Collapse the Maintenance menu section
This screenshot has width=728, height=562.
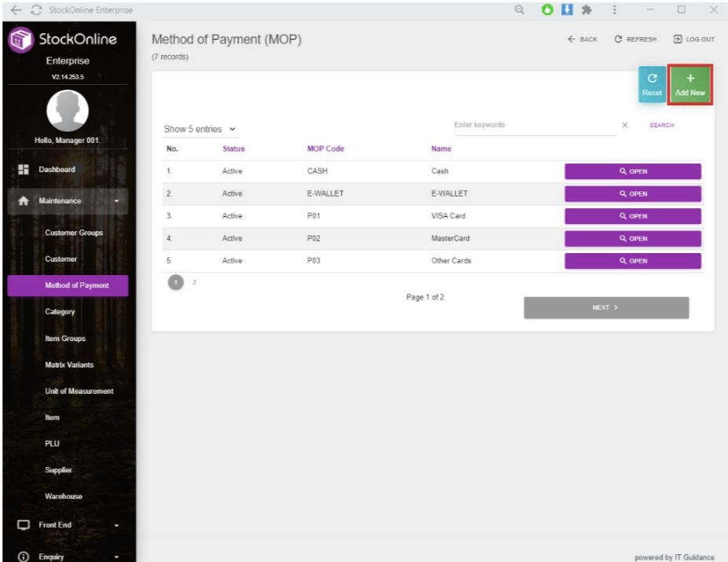[x=71, y=201]
